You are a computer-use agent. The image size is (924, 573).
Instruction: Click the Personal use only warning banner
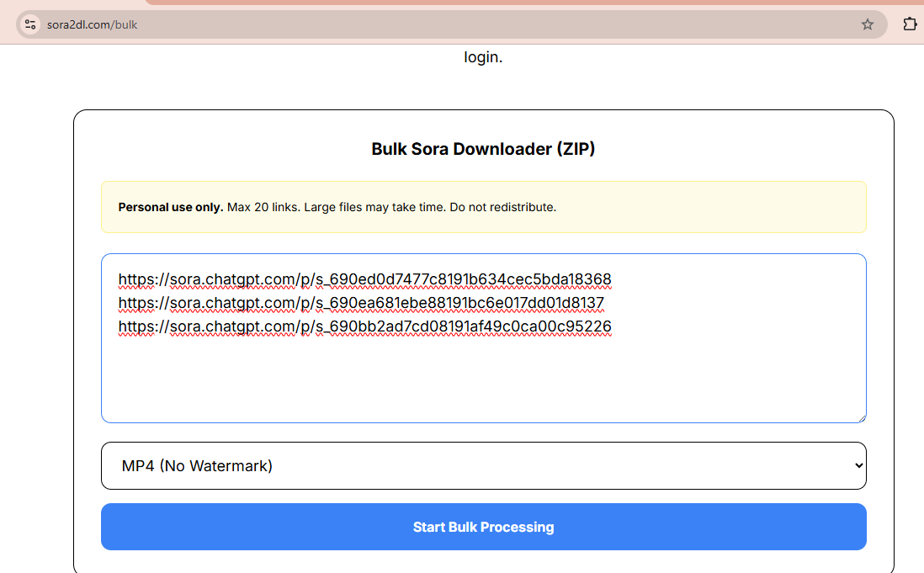[x=483, y=206]
